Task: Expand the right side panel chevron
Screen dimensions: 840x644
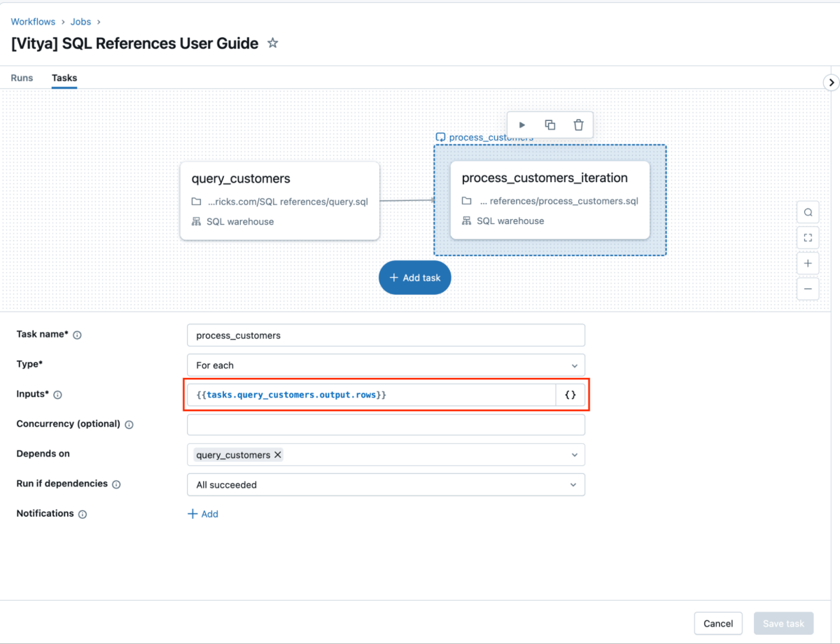Action: click(x=831, y=83)
